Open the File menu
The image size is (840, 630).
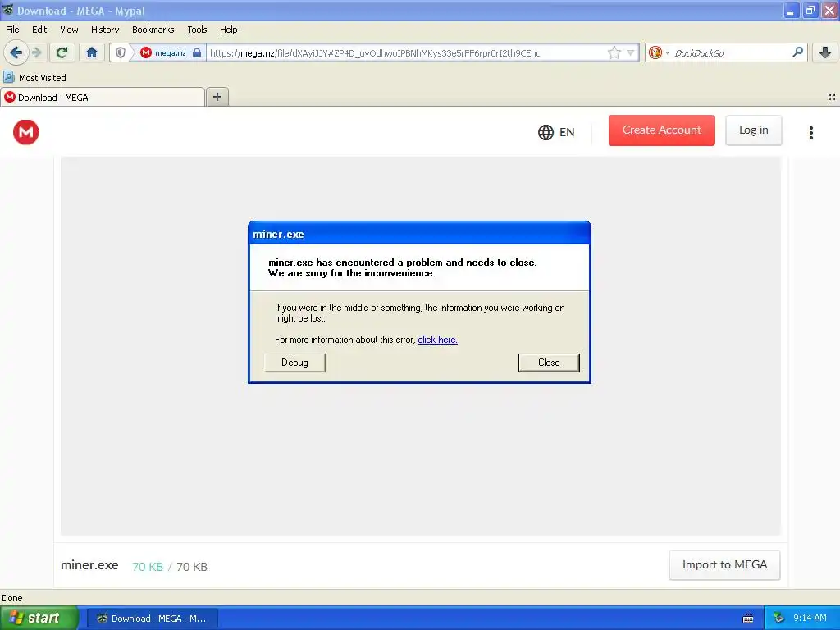point(12,30)
